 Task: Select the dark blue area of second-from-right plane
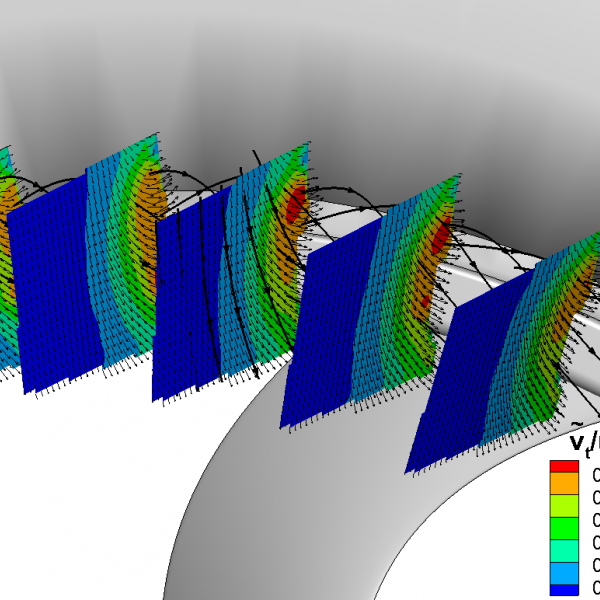pos(328,330)
